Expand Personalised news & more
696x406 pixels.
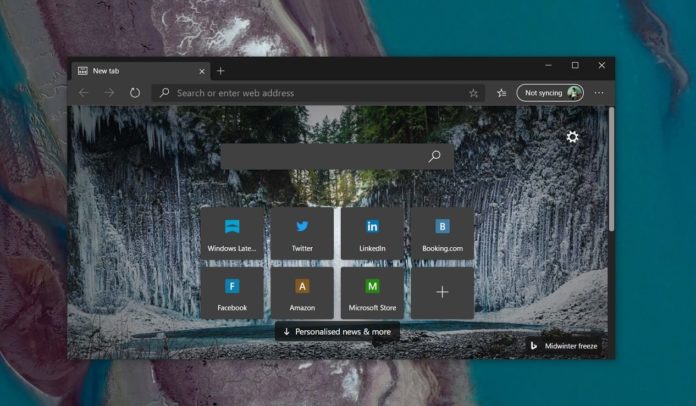tap(337, 332)
